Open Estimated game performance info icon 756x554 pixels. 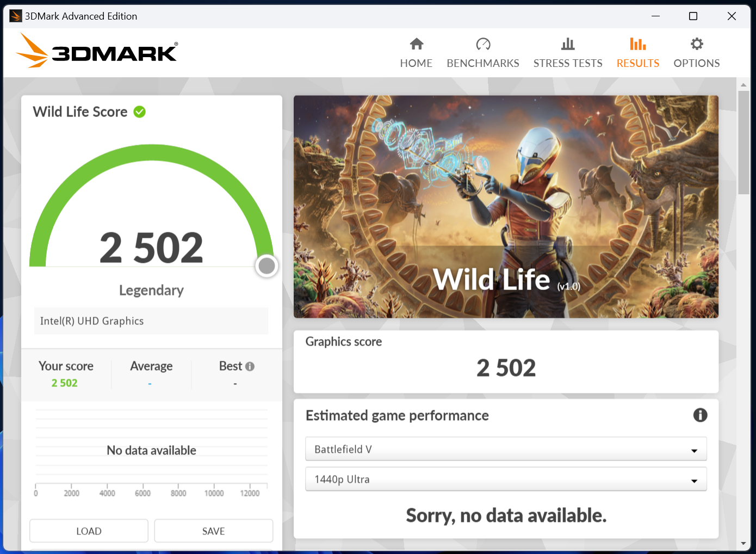700,415
